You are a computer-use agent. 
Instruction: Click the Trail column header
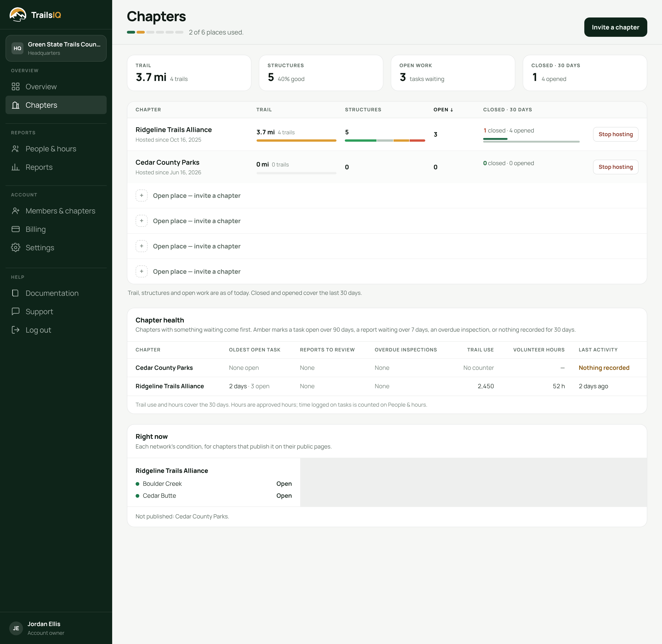click(x=264, y=109)
